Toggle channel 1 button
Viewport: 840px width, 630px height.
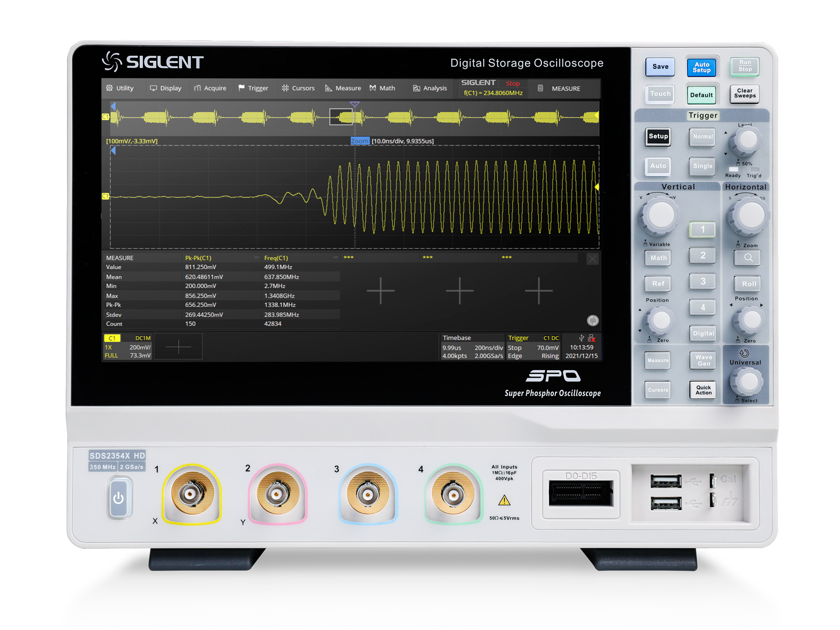click(x=702, y=229)
